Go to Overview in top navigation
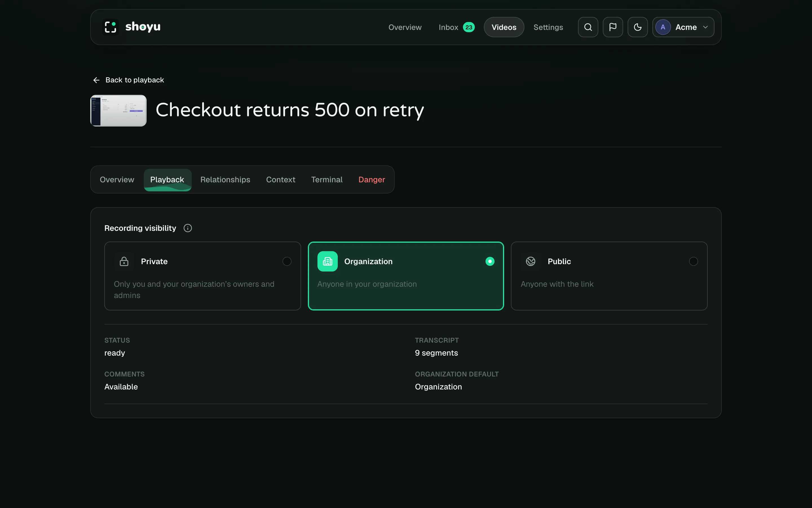812x508 pixels. click(x=405, y=27)
